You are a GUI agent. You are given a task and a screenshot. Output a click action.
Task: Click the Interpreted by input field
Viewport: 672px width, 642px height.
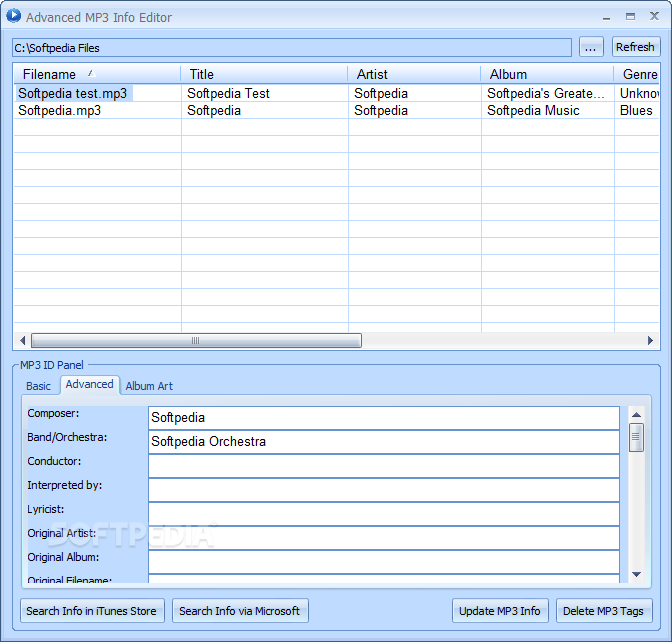(x=384, y=490)
